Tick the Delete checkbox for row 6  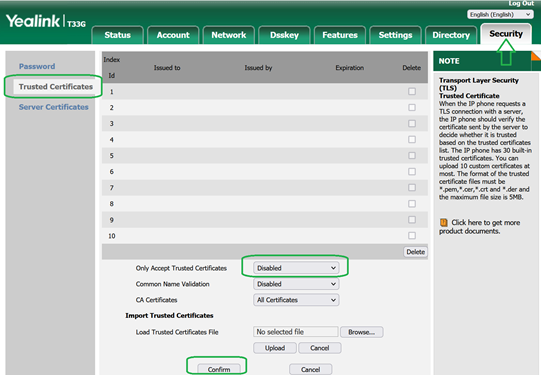[x=412, y=171]
